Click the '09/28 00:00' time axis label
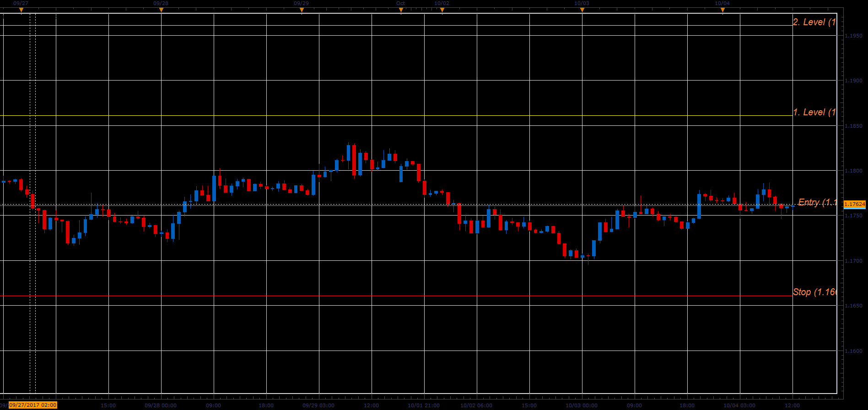868x410 pixels. pyautogui.click(x=161, y=405)
